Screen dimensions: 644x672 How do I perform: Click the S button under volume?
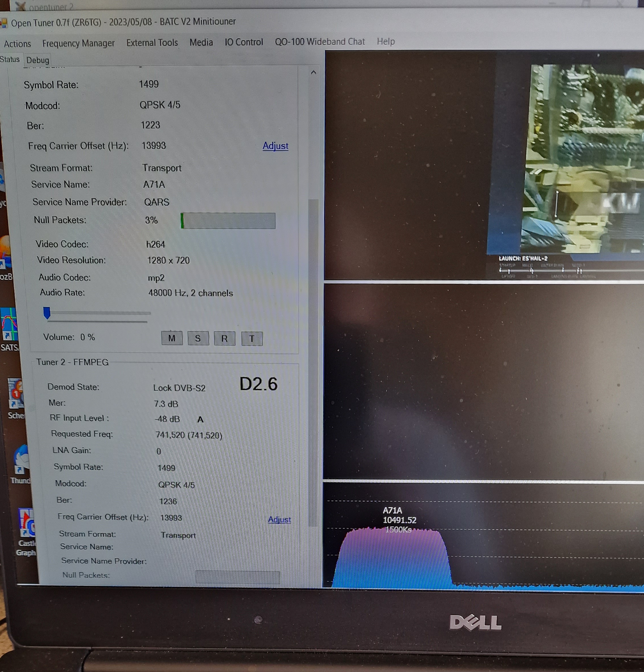pyautogui.click(x=198, y=338)
